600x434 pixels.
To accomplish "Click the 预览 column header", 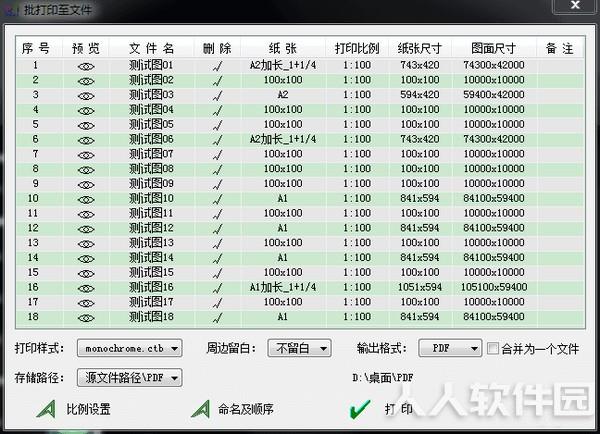I will (x=86, y=48).
